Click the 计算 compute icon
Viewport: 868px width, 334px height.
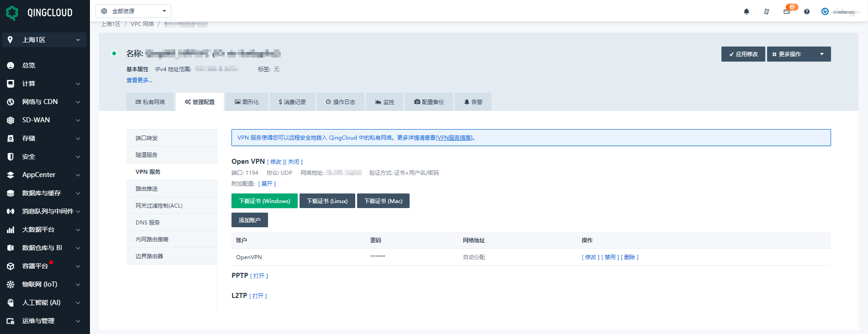point(11,83)
